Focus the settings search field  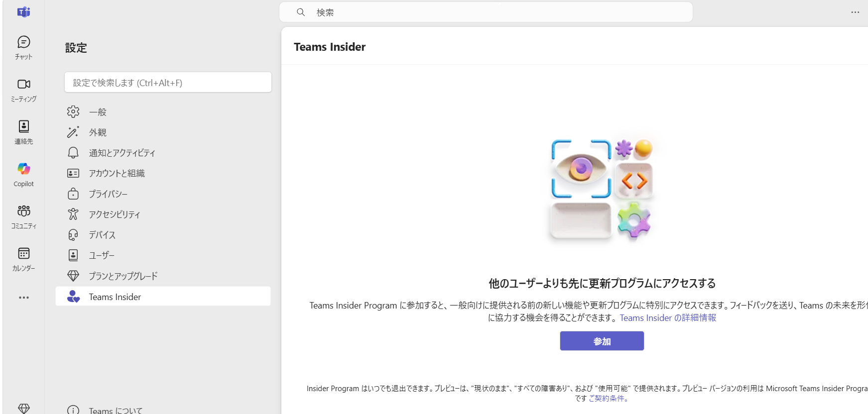(x=168, y=82)
